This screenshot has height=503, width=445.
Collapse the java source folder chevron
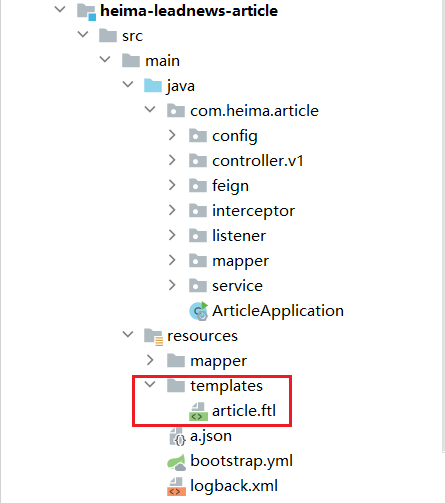tap(128, 84)
